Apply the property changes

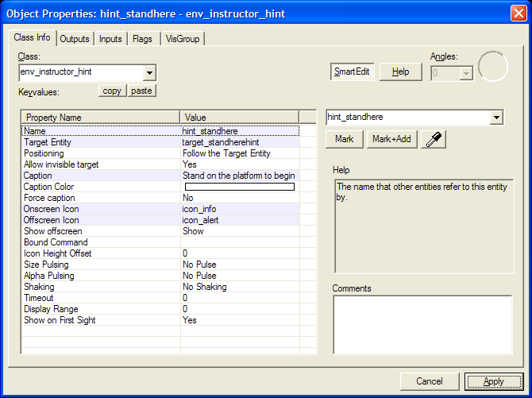494,381
